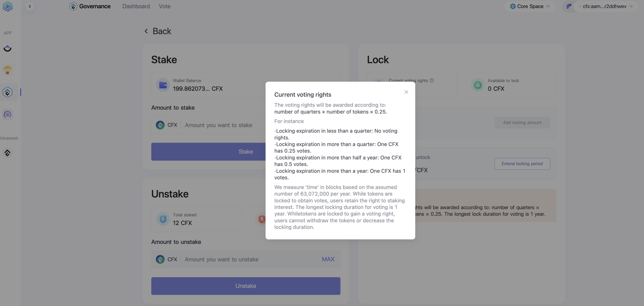Expand the sidebar with the chevron arrow
Image resolution: width=644 pixels, height=306 pixels.
pos(30,6)
